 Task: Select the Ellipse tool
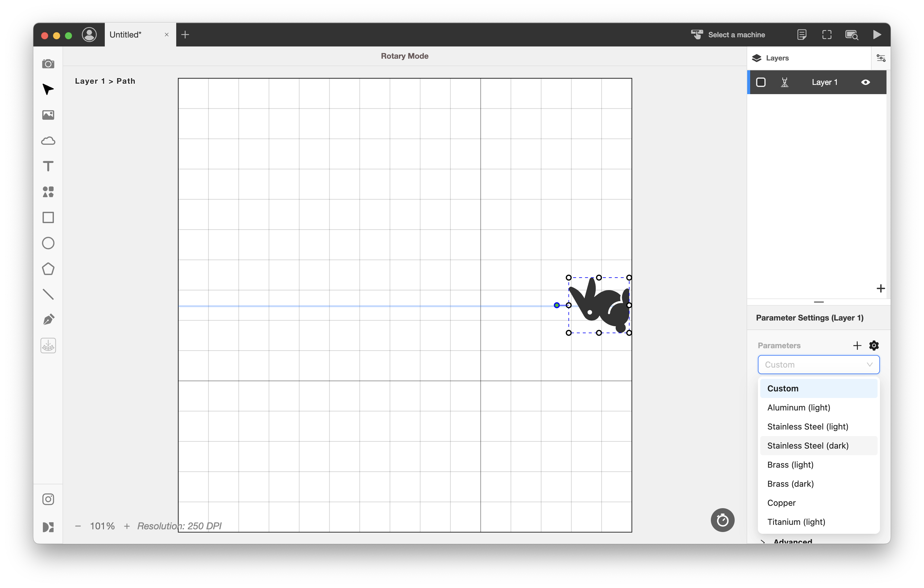tap(48, 243)
